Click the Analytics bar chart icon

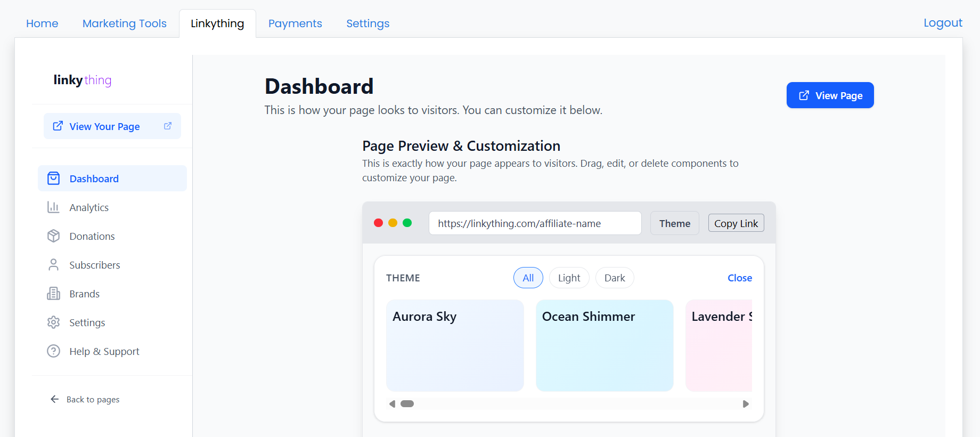point(53,207)
